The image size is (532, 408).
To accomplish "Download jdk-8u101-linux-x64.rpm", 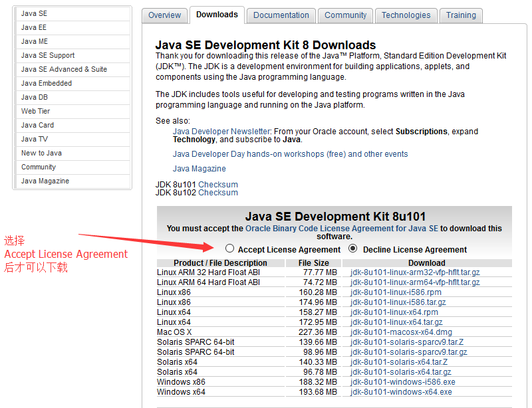I will [394, 312].
